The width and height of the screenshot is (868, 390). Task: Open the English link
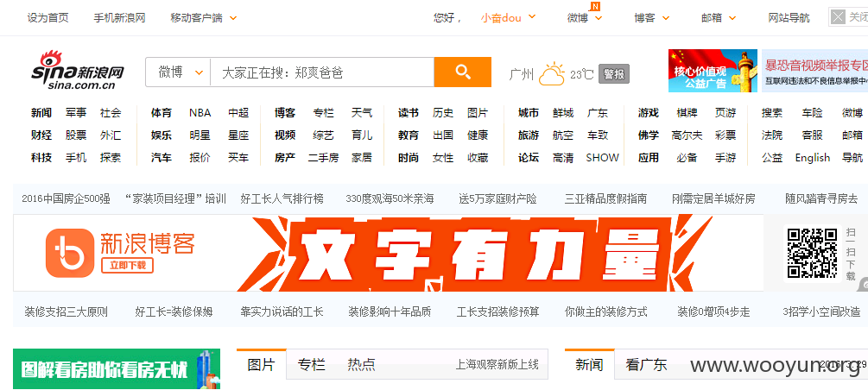[813, 158]
